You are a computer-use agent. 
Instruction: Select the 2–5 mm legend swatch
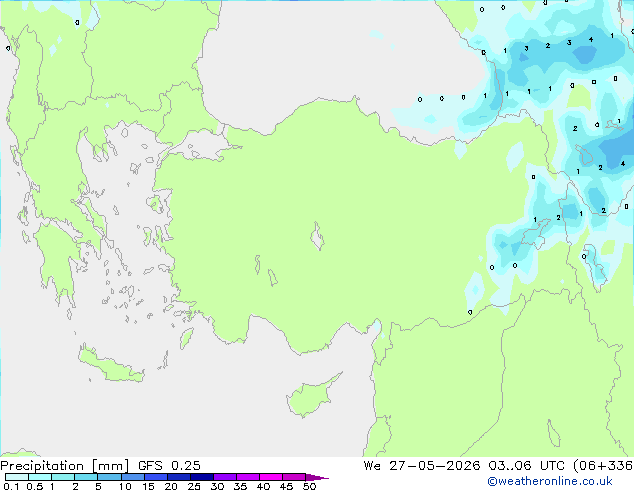click(x=86, y=477)
